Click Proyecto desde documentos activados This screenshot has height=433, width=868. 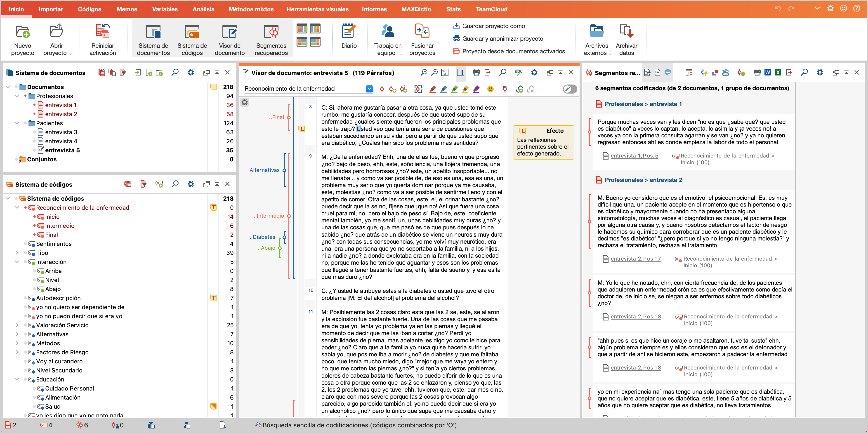pos(509,51)
